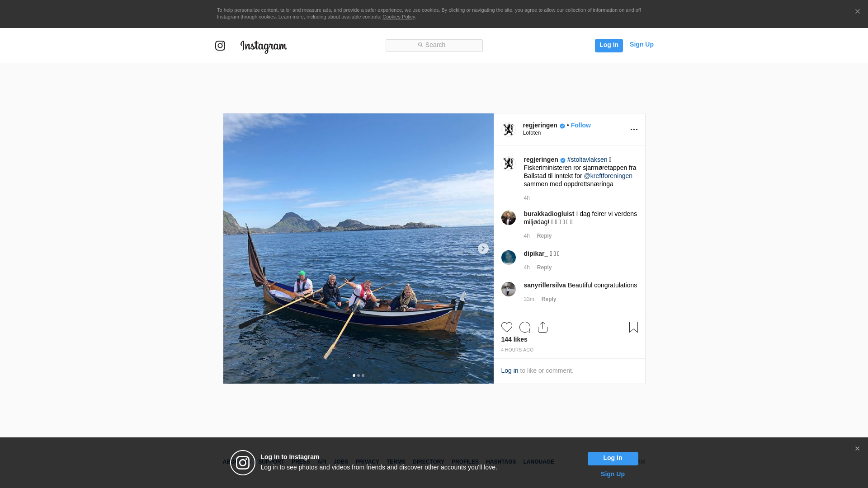Like the post with heart icon
The image size is (868, 488).
[507, 327]
